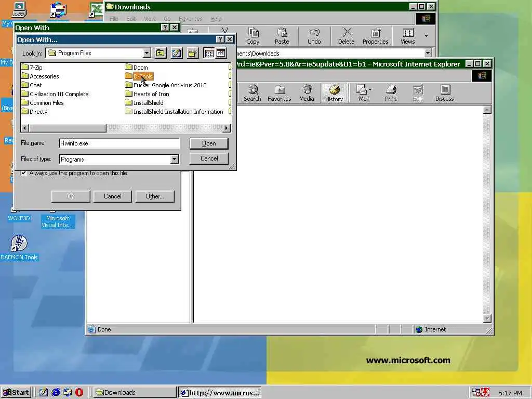The image size is (532, 399).
Task: Expand the Files of type dropdown
Action: click(x=175, y=159)
